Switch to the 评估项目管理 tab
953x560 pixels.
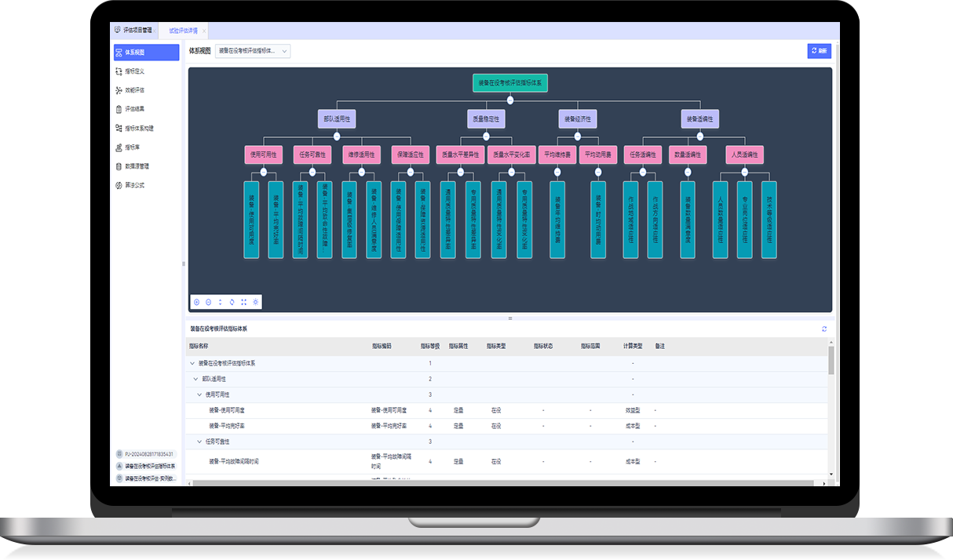pyautogui.click(x=133, y=31)
